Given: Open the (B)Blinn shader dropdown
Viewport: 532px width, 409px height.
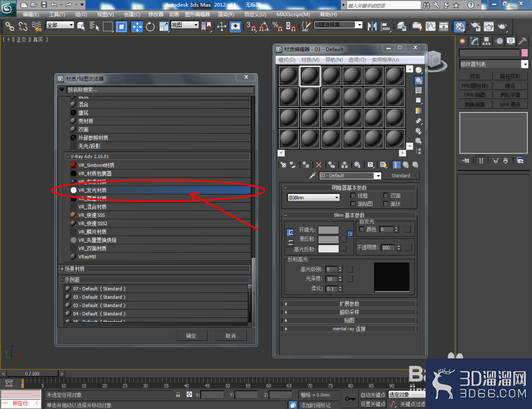Looking at the screenshot, I should [x=313, y=198].
